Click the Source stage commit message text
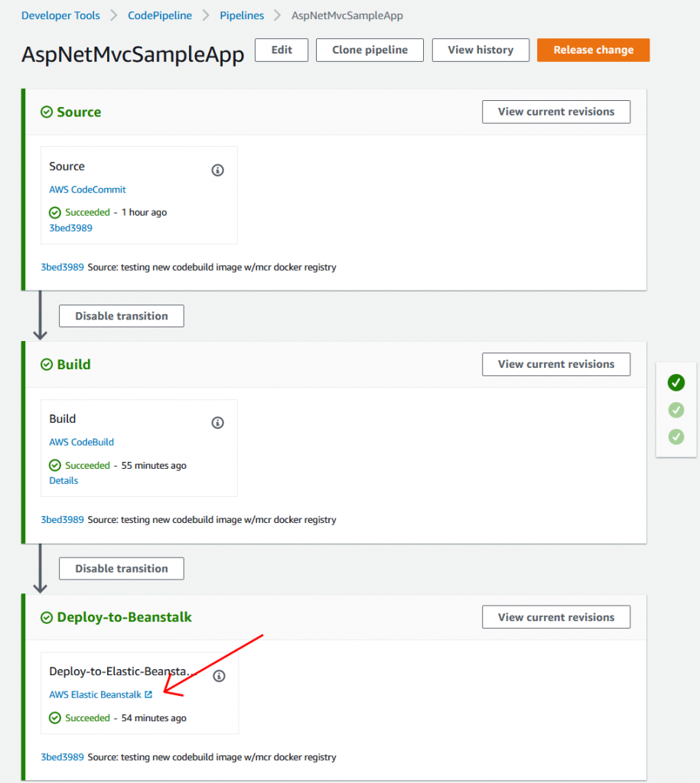The height and width of the screenshot is (783, 700). [212, 268]
